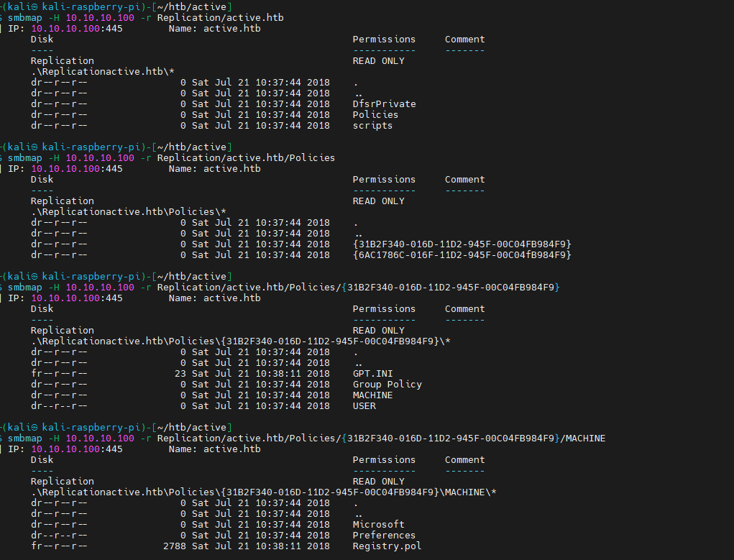Click the path line ending in \MACHINE\*
Screen dimensions: 734x560
(264, 492)
